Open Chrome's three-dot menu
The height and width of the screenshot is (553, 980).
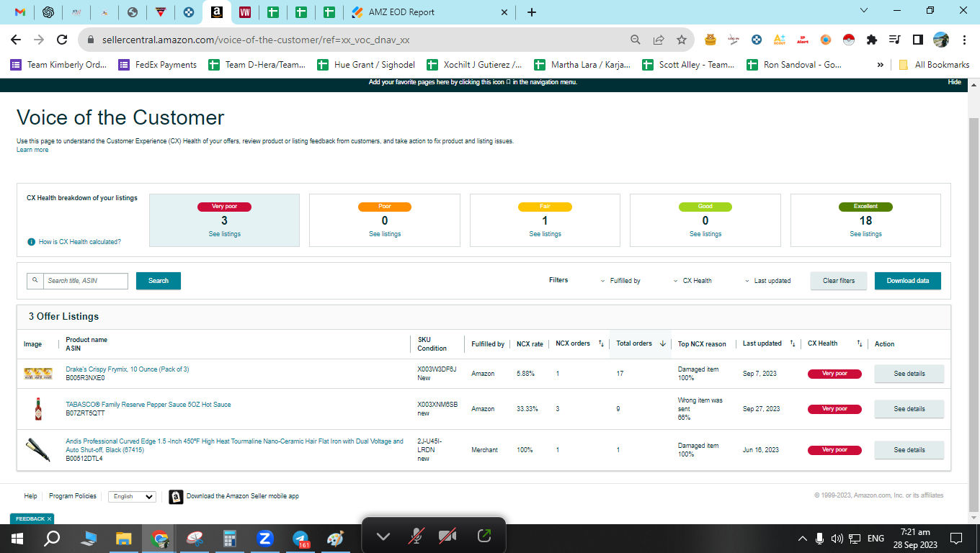964,40
